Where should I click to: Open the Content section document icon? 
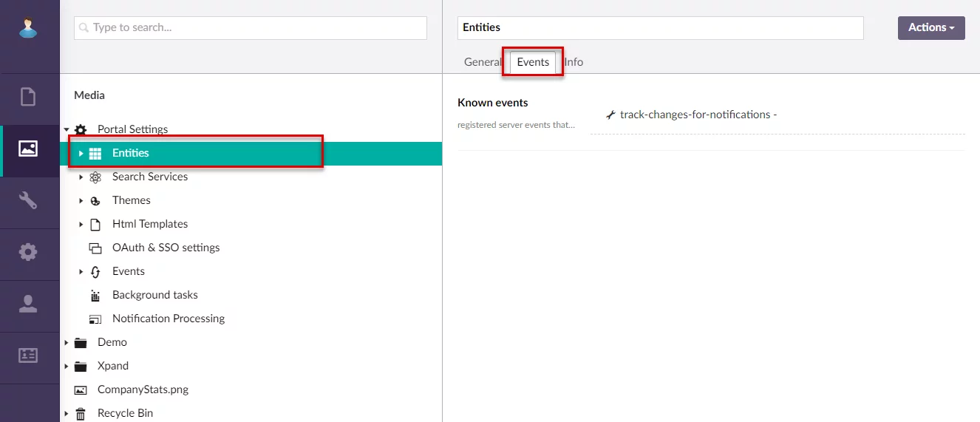tap(28, 97)
